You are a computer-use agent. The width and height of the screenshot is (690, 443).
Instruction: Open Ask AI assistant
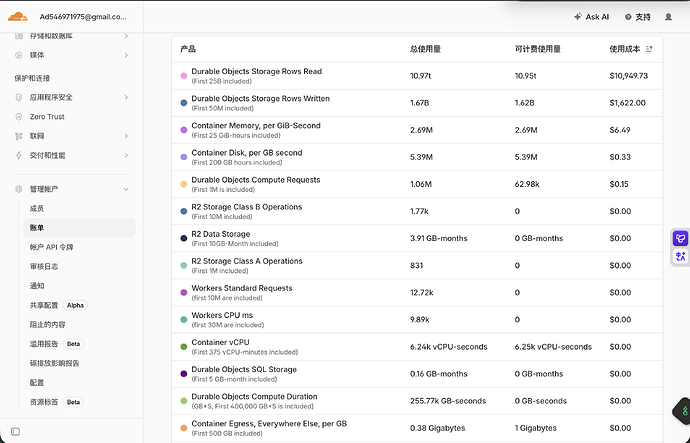tap(591, 17)
